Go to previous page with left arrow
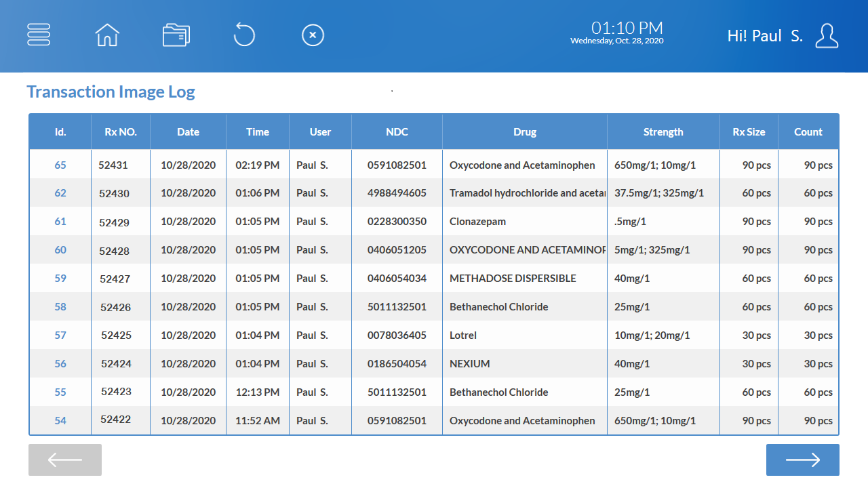The image size is (868, 488). click(65, 460)
